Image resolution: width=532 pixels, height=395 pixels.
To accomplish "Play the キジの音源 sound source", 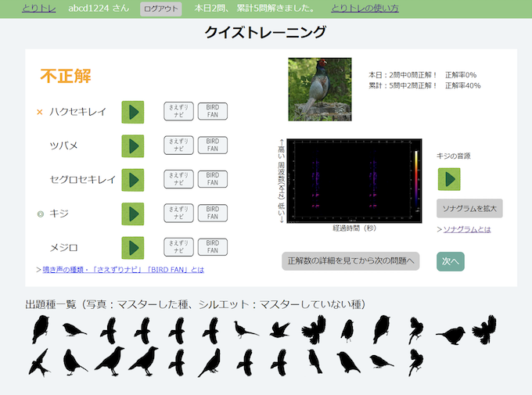I will coord(449,179).
